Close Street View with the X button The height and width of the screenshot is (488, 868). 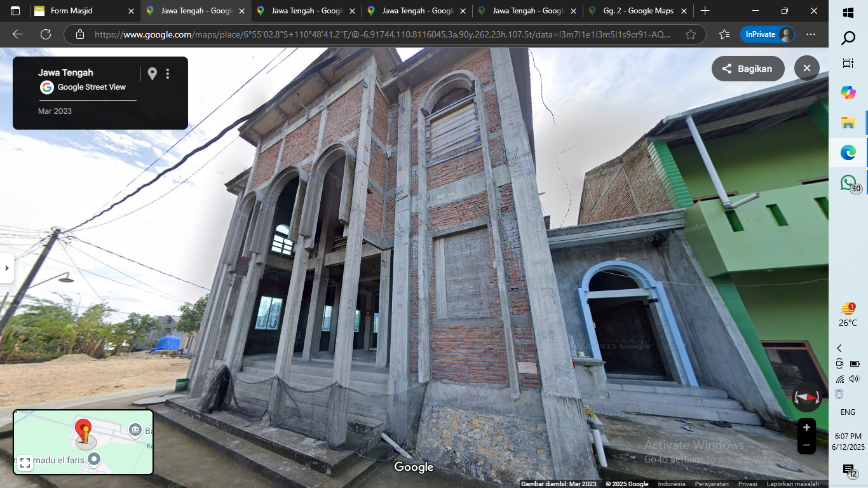pos(807,68)
